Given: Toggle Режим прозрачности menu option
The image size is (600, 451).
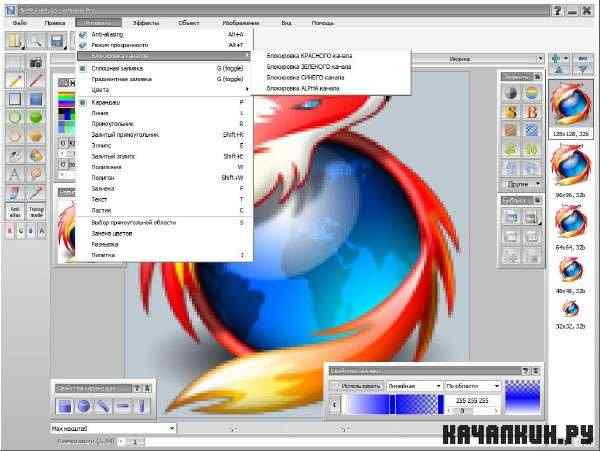Looking at the screenshot, I should click(x=165, y=45).
